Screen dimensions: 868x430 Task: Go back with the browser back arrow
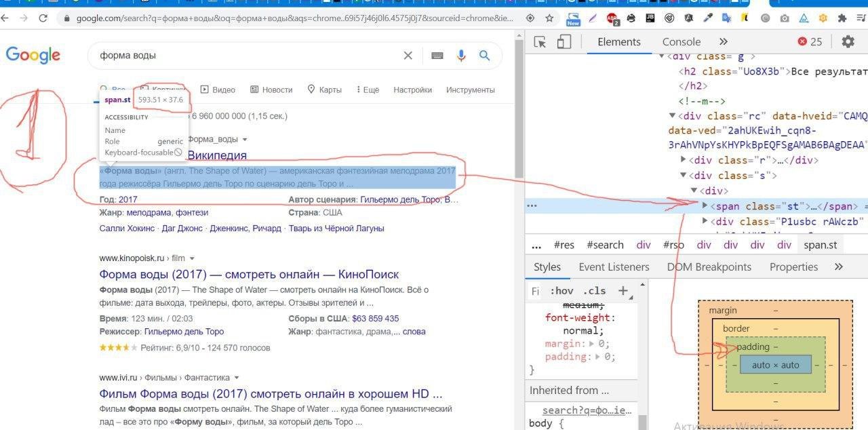(x=5, y=18)
